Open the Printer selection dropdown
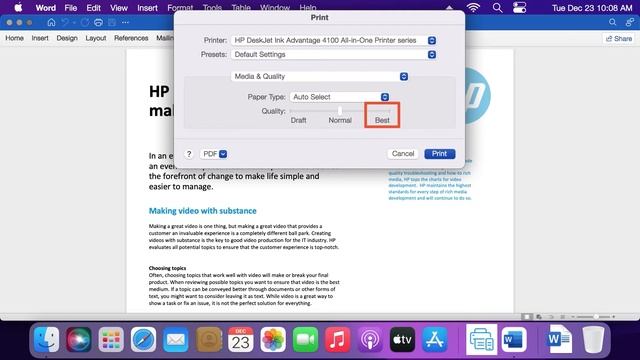 pos(333,40)
